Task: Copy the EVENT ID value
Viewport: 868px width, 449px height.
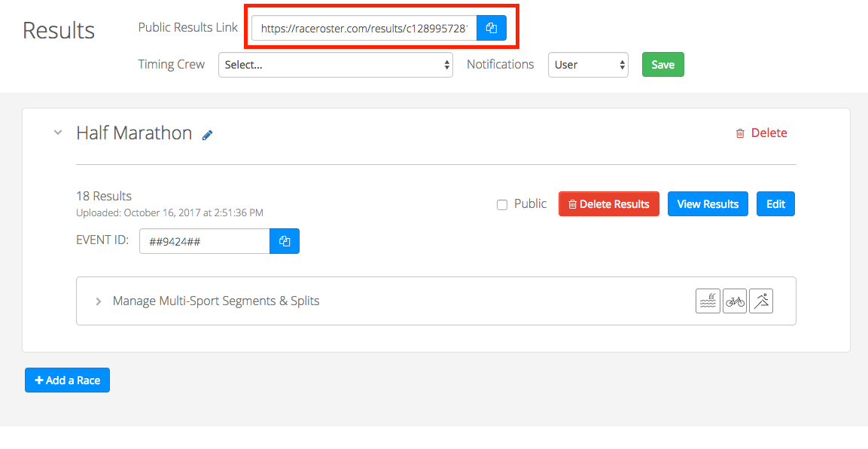Action: coord(285,241)
